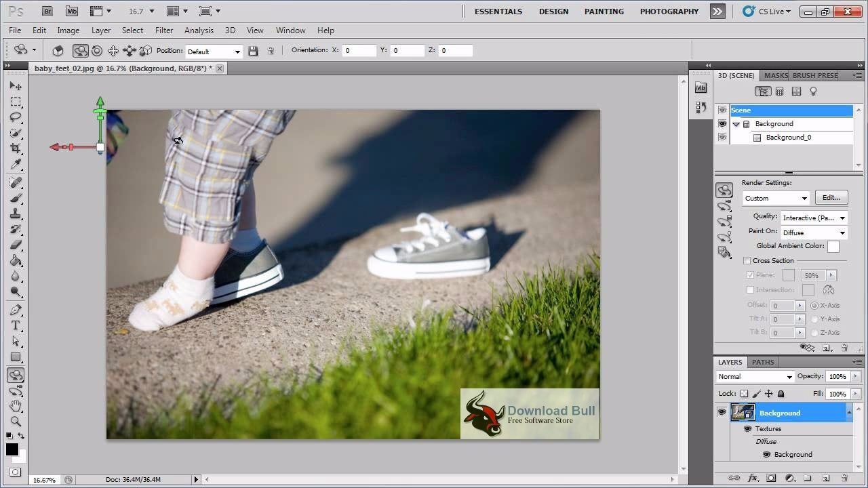Image resolution: width=868 pixels, height=488 pixels.
Task: Lock layer position
Action: 768,394
